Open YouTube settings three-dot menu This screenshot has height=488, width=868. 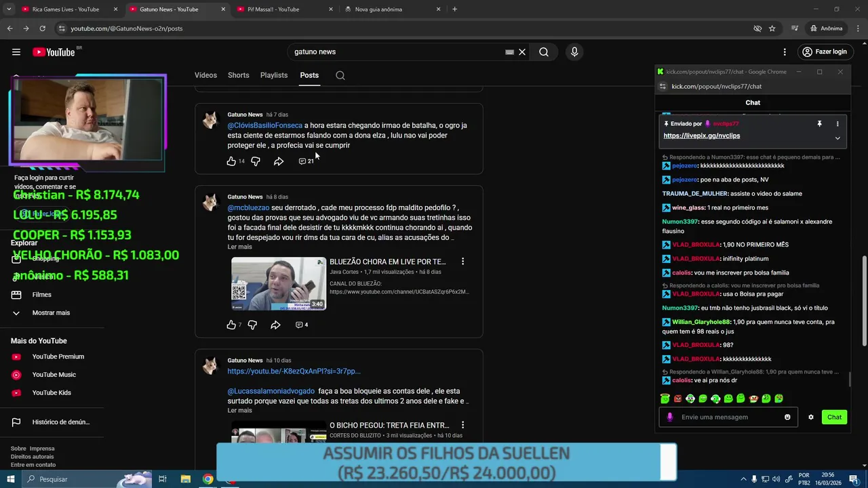point(785,52)
